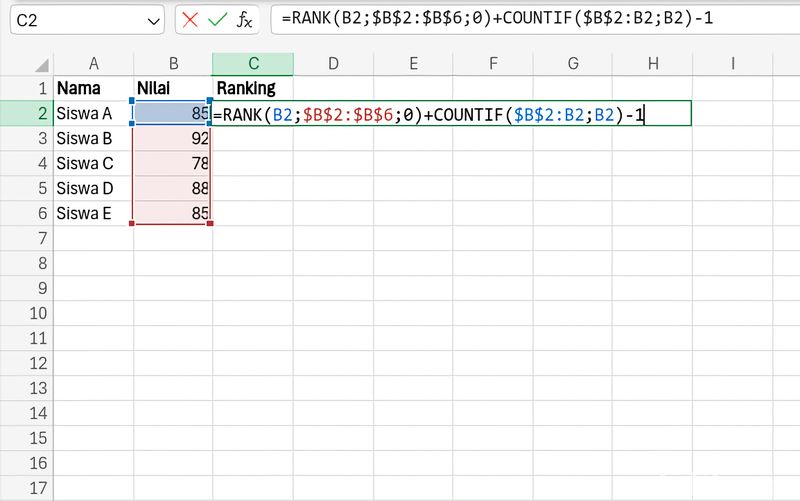Viewport: 800px width, 501px height.
Task: Click in-cell formula editor in C2
Action: click(x=452, y=113)
